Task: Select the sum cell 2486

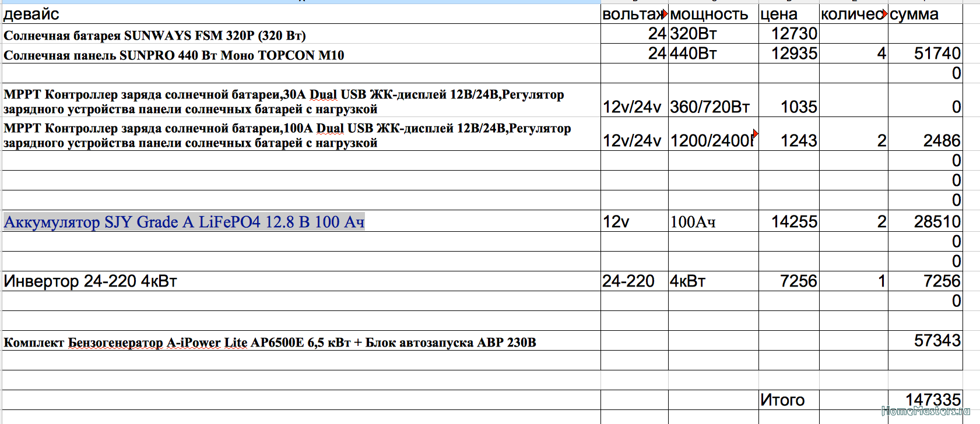Action: (x=925, y=134)
